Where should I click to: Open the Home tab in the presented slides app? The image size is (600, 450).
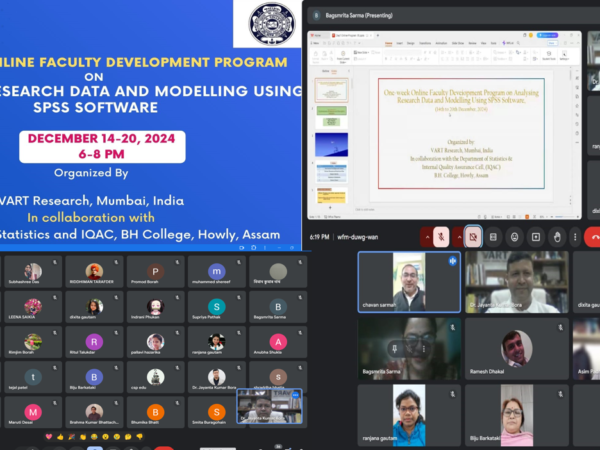pos(388,43)
